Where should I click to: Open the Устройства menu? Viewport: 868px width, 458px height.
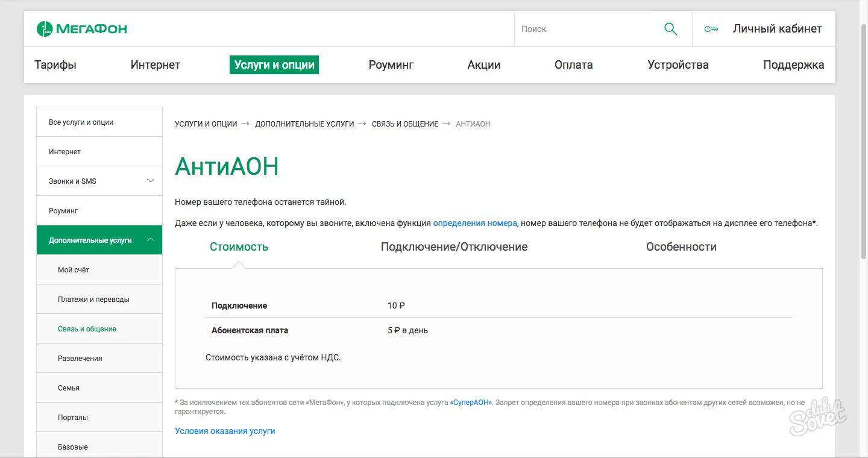678,64
